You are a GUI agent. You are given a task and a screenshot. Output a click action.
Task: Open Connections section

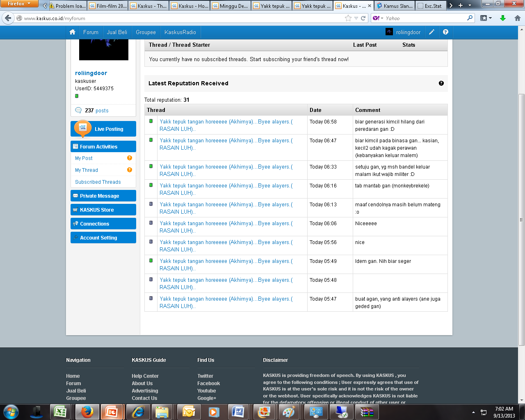[103, 224]
